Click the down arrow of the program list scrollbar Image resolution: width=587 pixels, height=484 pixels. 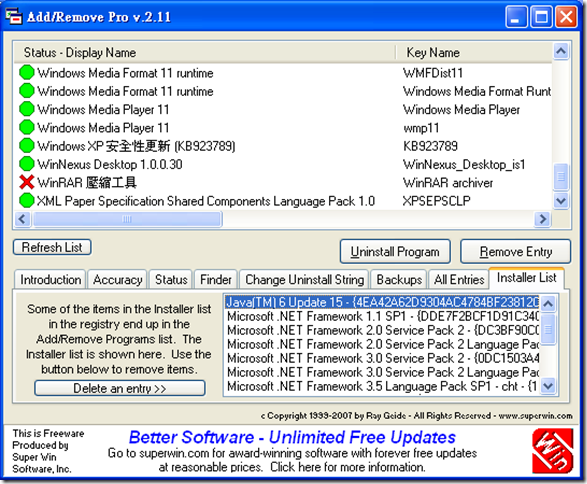561,201
